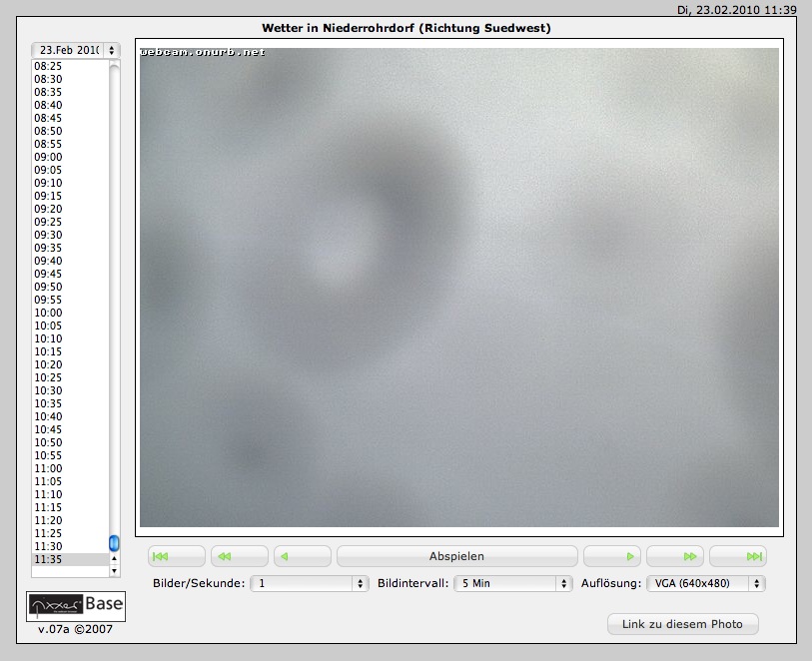Step forward one image with single right arrow

pyautogui.click(x=611, y=556)
